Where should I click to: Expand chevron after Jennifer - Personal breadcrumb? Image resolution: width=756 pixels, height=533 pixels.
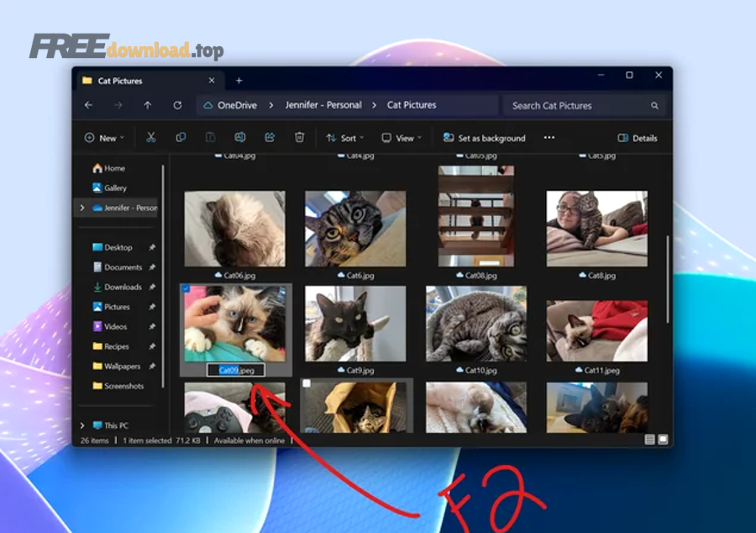pos(374,105)
